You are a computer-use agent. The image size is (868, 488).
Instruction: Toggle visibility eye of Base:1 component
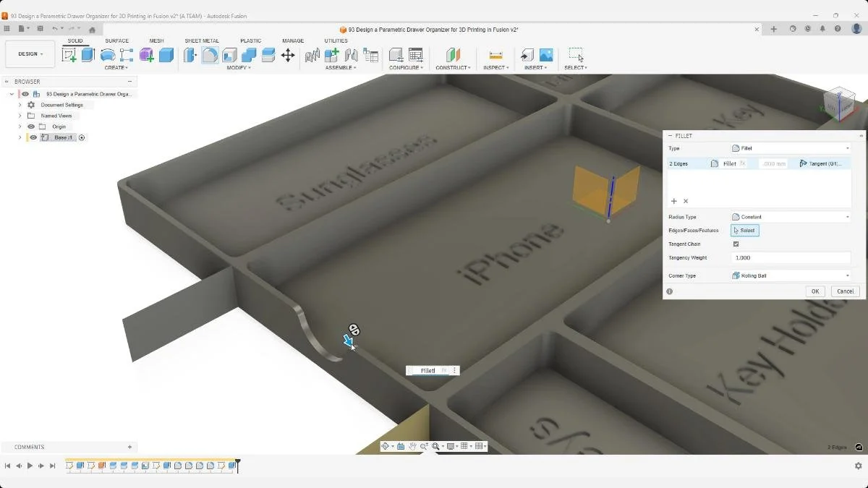33,137
